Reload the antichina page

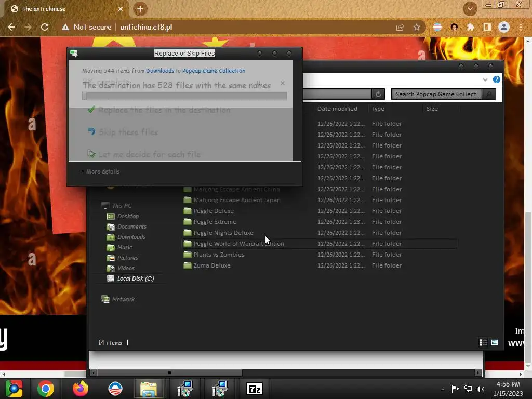(45, 27)
